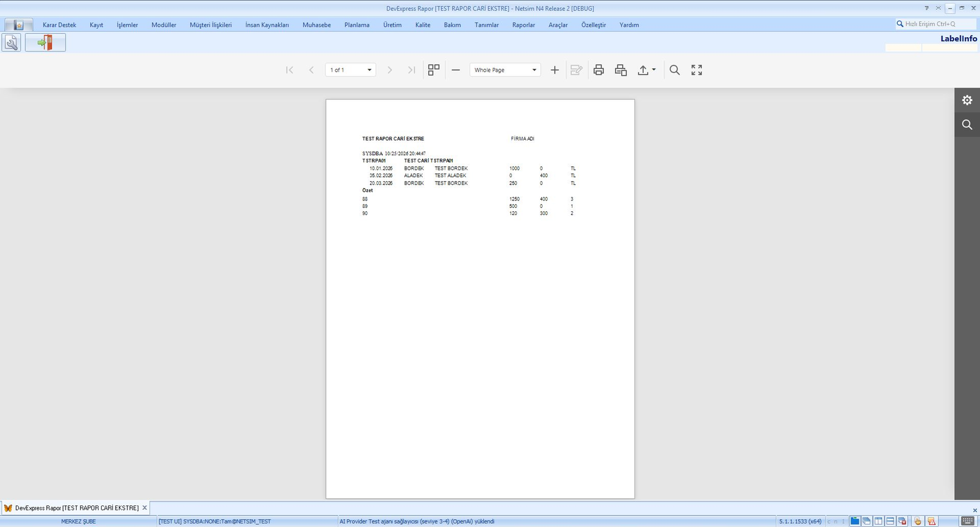The height and width of the screenshot is (527, 980).
Task: Open the Üretim menu
Action: pyautogui.click(x=393, y=25)
